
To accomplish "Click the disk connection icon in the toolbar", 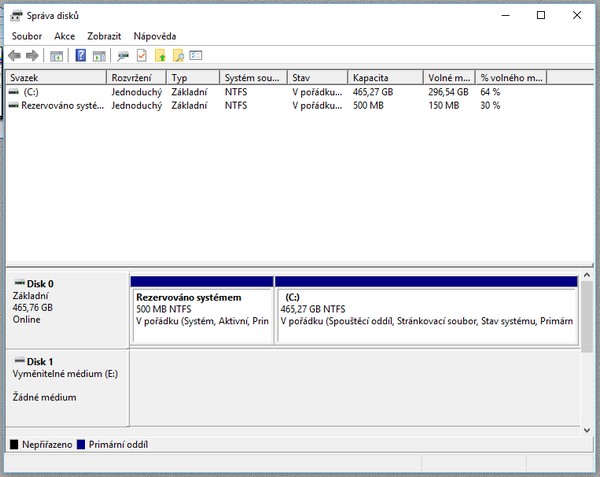I will tap(123, 56).
